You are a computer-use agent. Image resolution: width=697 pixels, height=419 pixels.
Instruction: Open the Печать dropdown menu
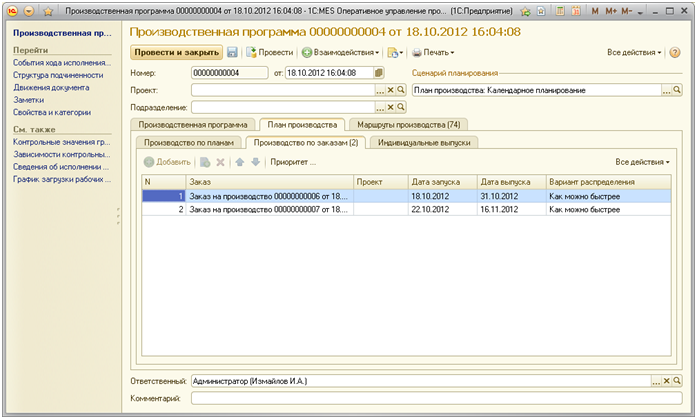433,52
